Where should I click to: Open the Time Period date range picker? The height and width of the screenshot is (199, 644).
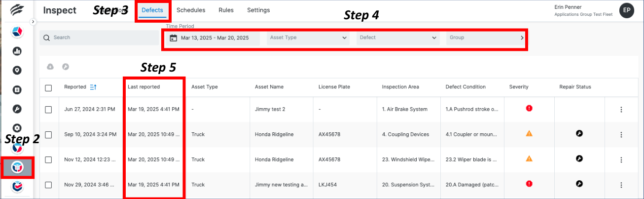[213, 38]
